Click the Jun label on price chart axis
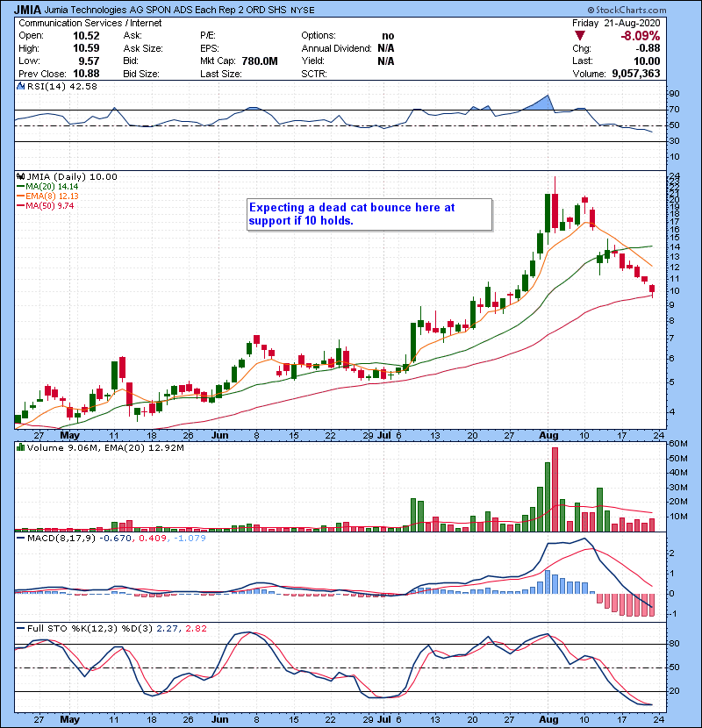702x728 pixels. (219, 436)
